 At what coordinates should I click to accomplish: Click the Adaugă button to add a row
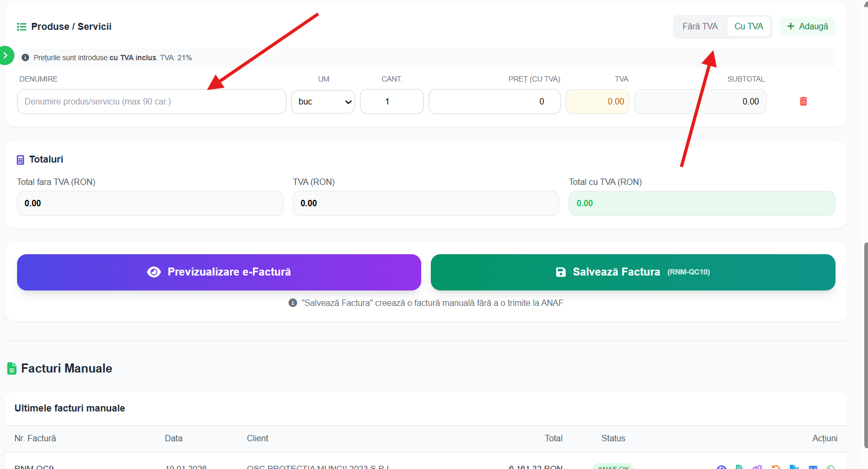[807, 26]
